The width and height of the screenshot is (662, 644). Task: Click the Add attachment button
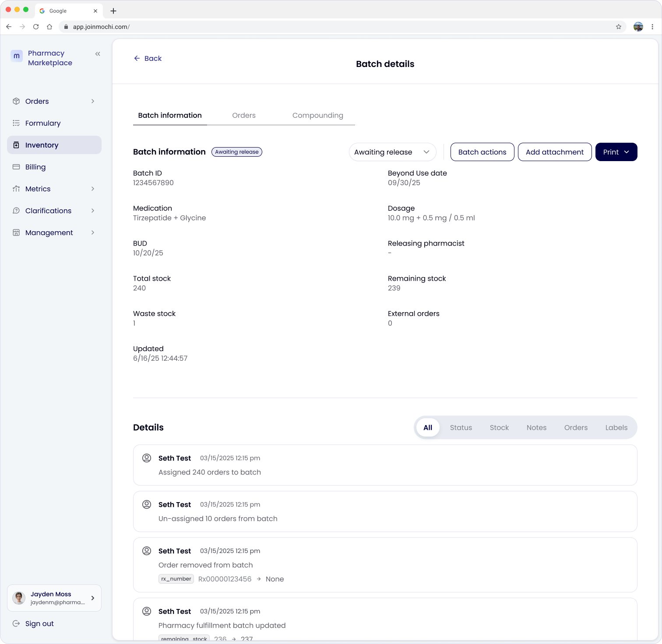pos(555,152)
